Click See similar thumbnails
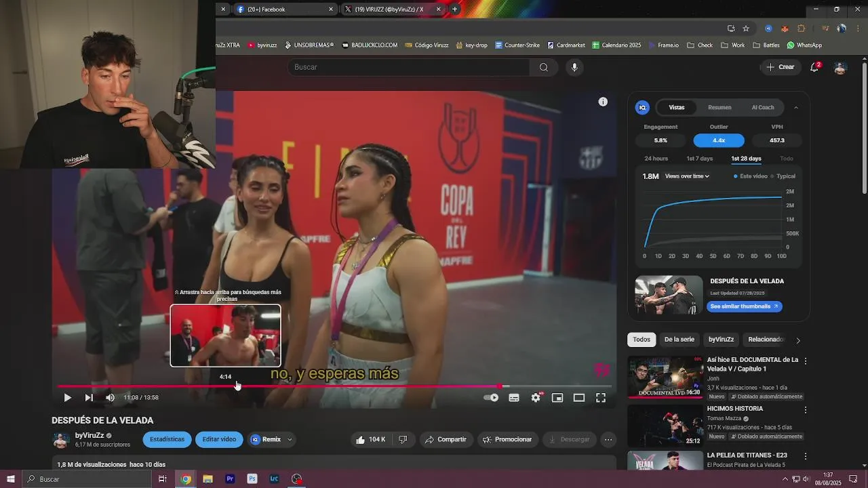 [x=744, y=306]
